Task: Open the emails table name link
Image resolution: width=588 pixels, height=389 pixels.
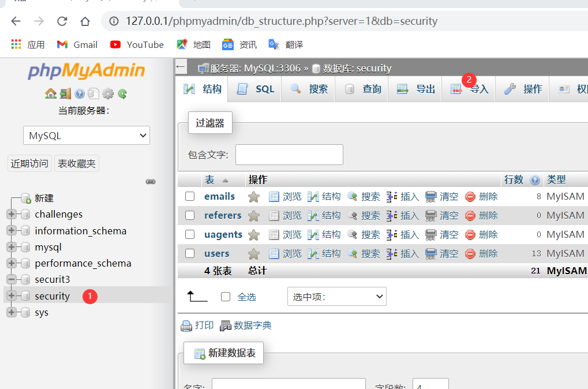Action: point(219,197)
